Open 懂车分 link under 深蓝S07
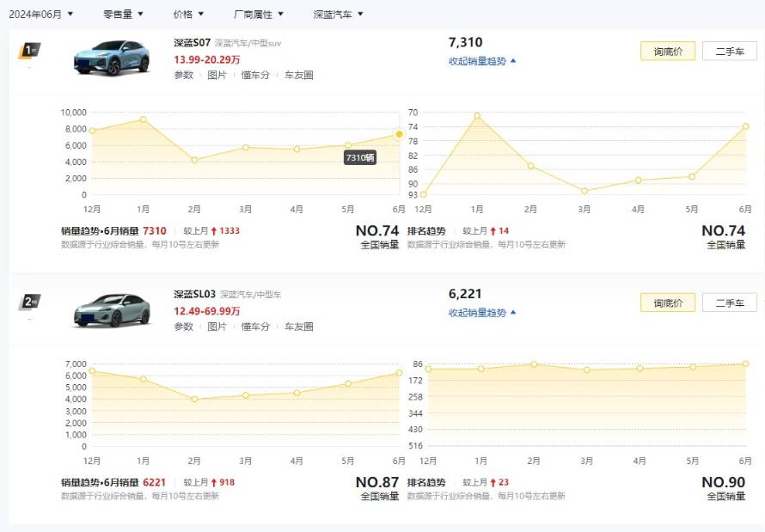This screenshot has height=532, width=765. pos(255,75)
